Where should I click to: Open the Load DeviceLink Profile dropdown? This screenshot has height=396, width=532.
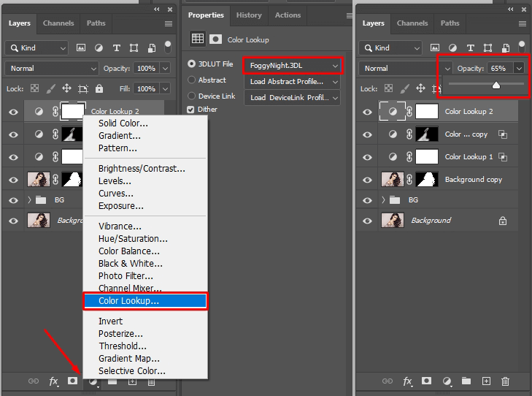click(x=292, y=98)
